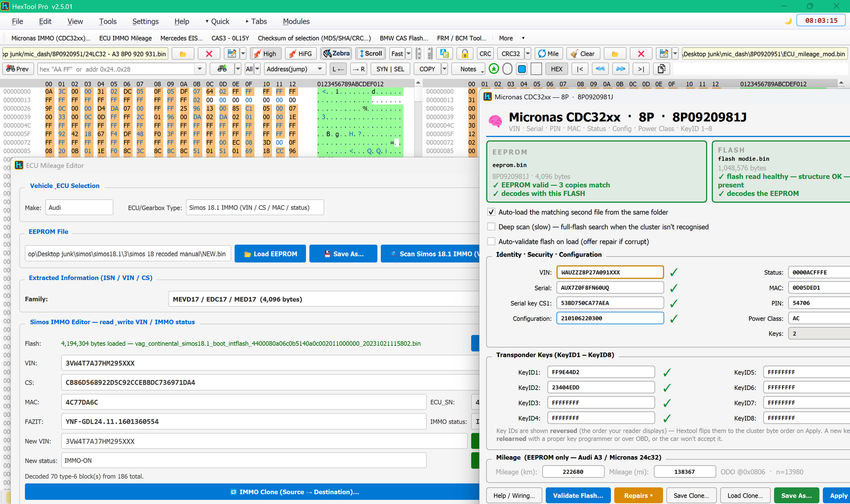Enable HiFG highlight mode
The width and height of the screenshot is (850, 504).
pos(300,54)
